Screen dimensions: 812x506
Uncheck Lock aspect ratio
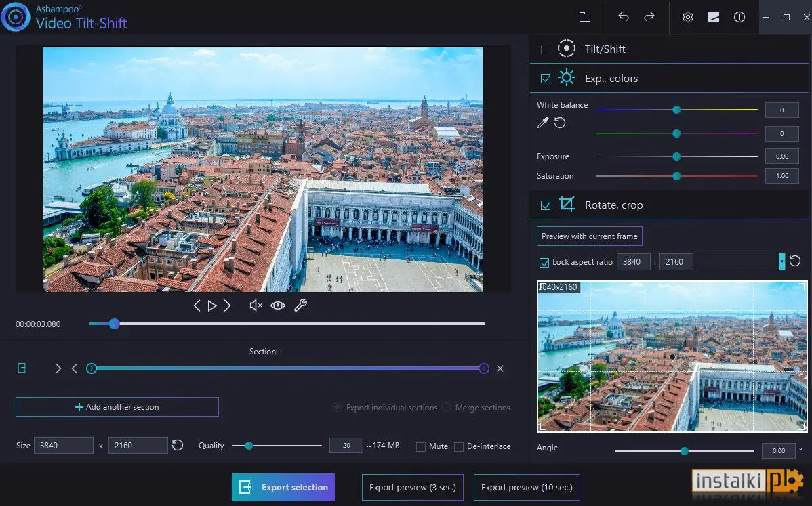[544, 262]
